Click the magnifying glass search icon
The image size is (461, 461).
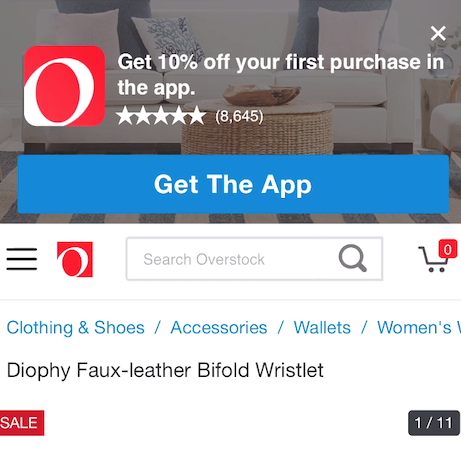(352, 258)
